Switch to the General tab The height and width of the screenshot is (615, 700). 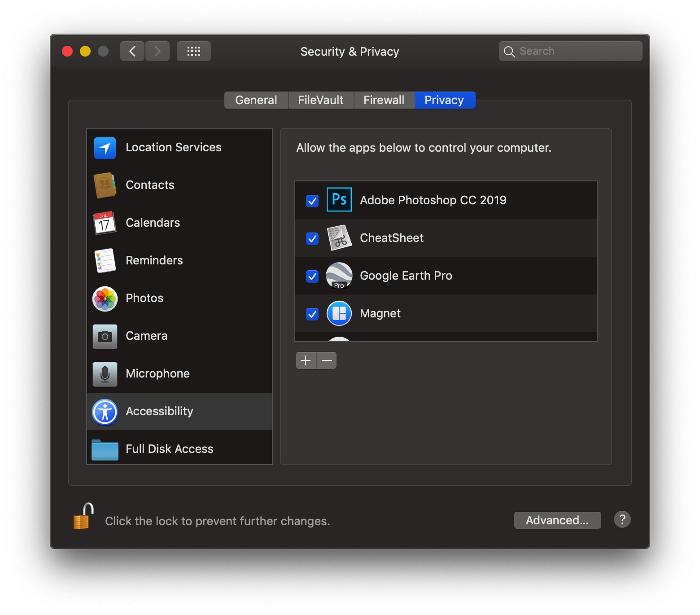(x=256, y=100)
